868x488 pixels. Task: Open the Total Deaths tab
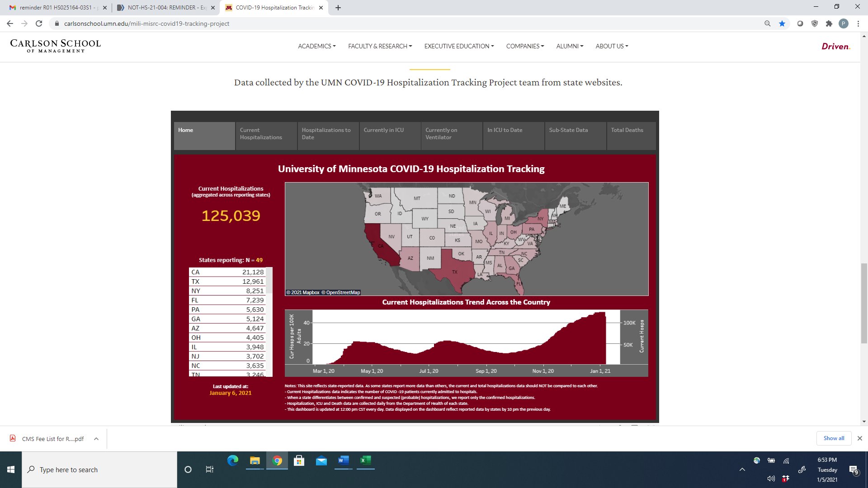(631, 136)
